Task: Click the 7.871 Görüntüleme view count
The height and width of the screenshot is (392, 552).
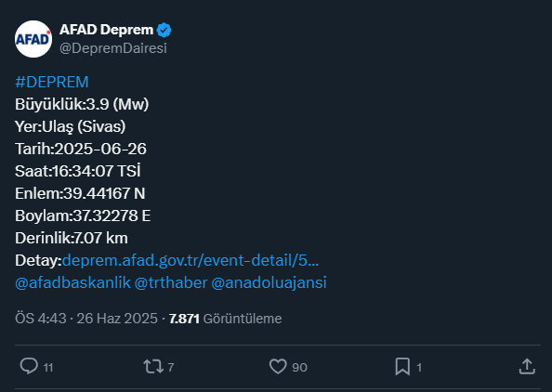Action: point(225,319)
